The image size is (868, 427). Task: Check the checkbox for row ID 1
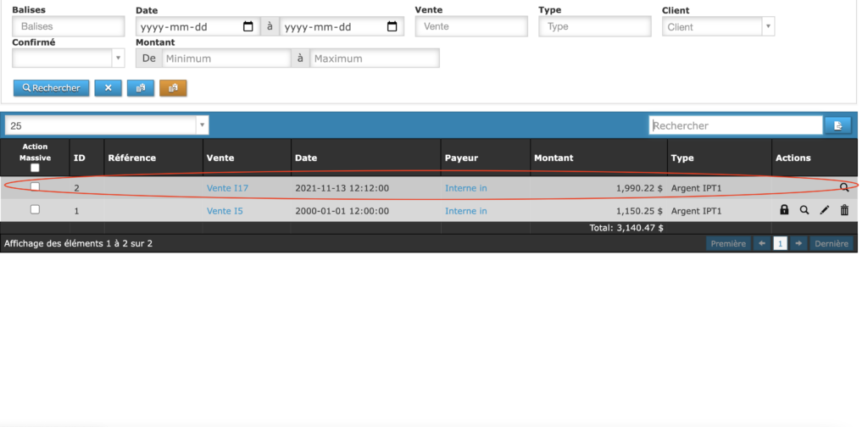[35, 209]
